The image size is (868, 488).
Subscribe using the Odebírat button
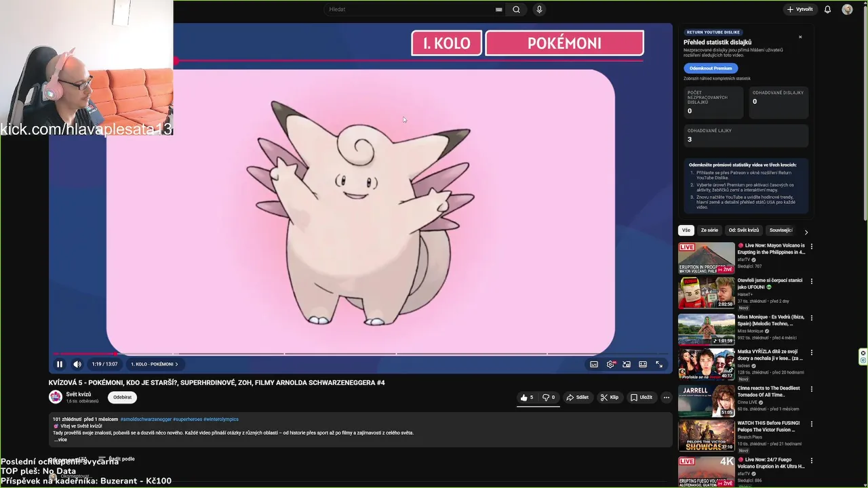[x=122, y=397]
